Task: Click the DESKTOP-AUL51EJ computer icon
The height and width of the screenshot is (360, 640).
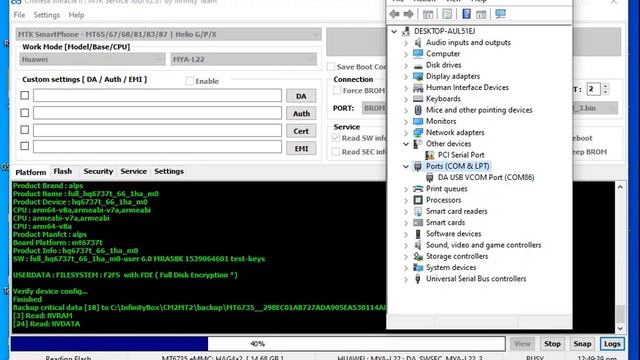Action: click(x=406, y=31)
